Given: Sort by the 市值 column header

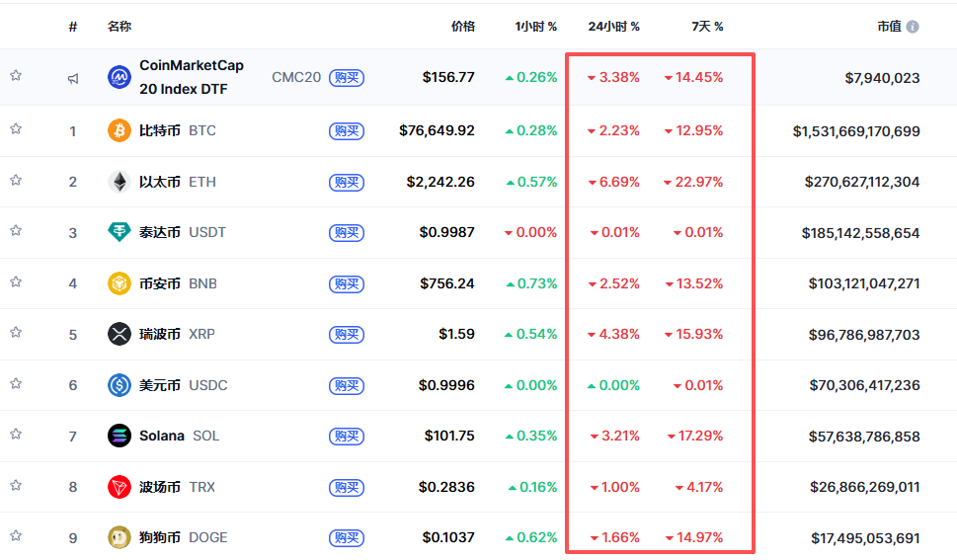Looking at the screenshot, I should (888, 27).
